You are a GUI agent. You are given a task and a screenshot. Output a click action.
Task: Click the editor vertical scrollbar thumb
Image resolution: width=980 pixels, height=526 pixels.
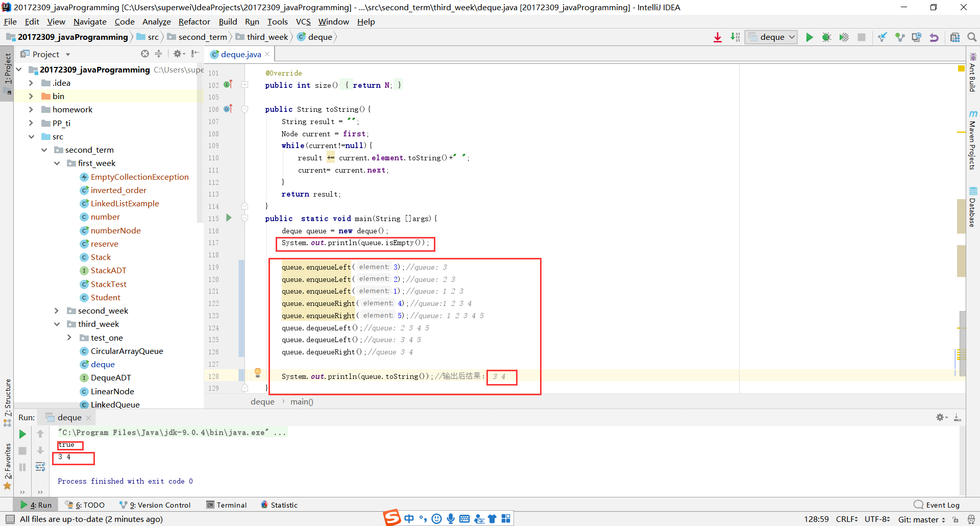click(963, 343)
